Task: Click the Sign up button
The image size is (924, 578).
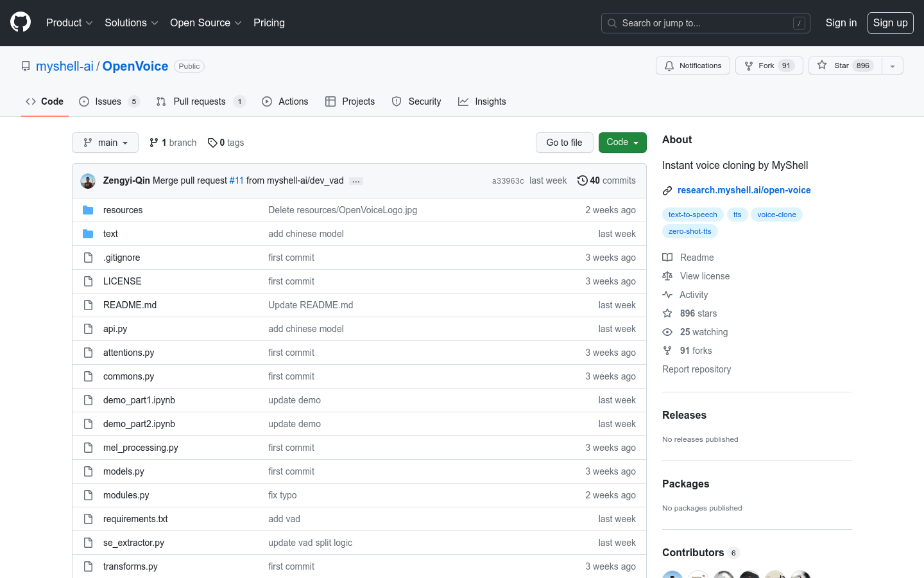Action: pos(890,23)
